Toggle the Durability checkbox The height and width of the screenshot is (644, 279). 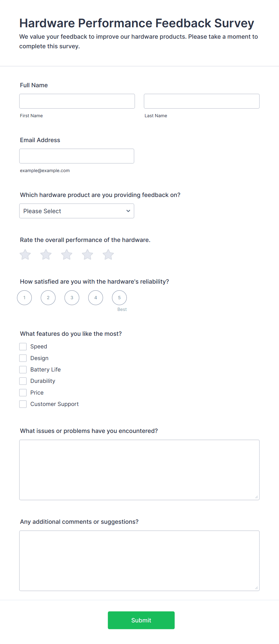[23, 381]
